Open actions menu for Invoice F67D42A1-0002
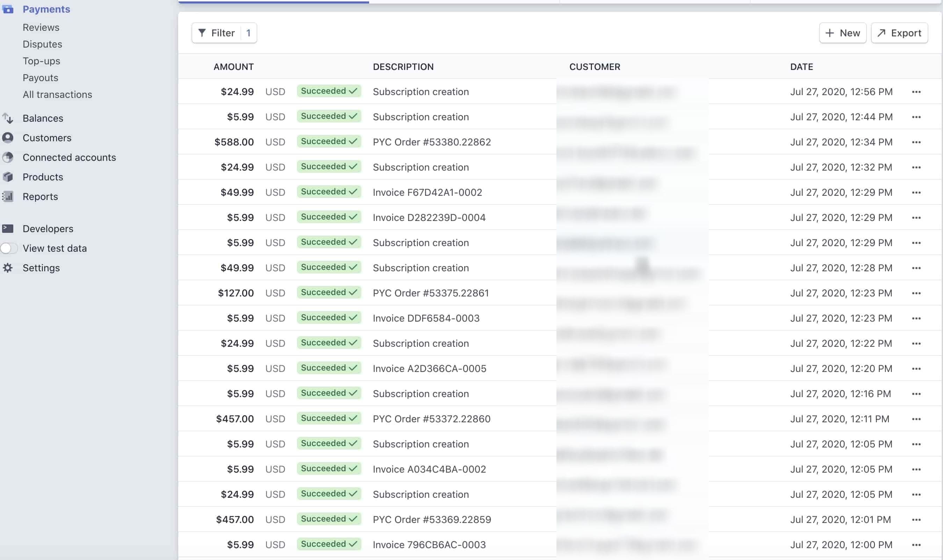The width and height of the screenshot is (943, 560). [916, 193]
